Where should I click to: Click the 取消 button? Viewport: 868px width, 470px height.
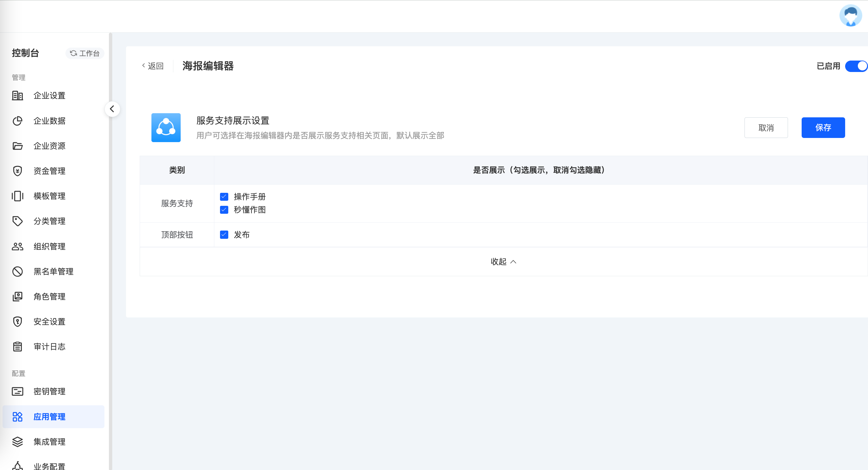pos(765,127)
